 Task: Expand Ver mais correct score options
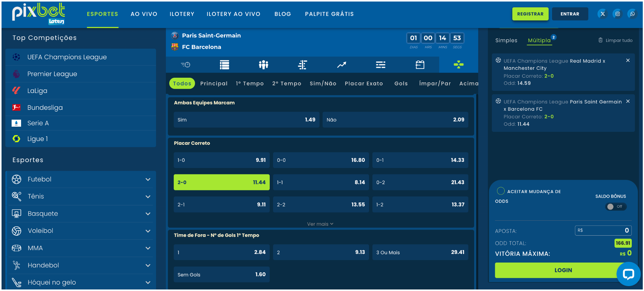(x=320, y=224)
